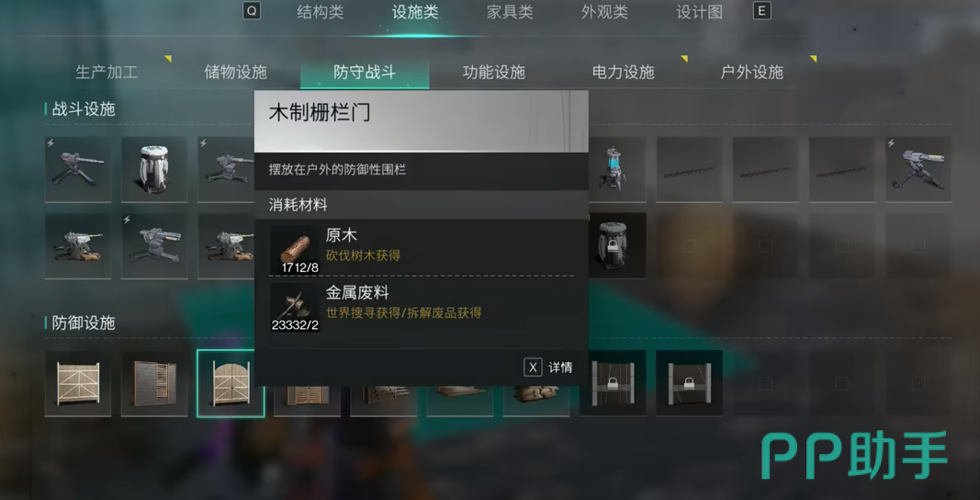Choose the wooden double gate in defense row
The height and width of the screenshot is (500, 980).
[77, 383]
